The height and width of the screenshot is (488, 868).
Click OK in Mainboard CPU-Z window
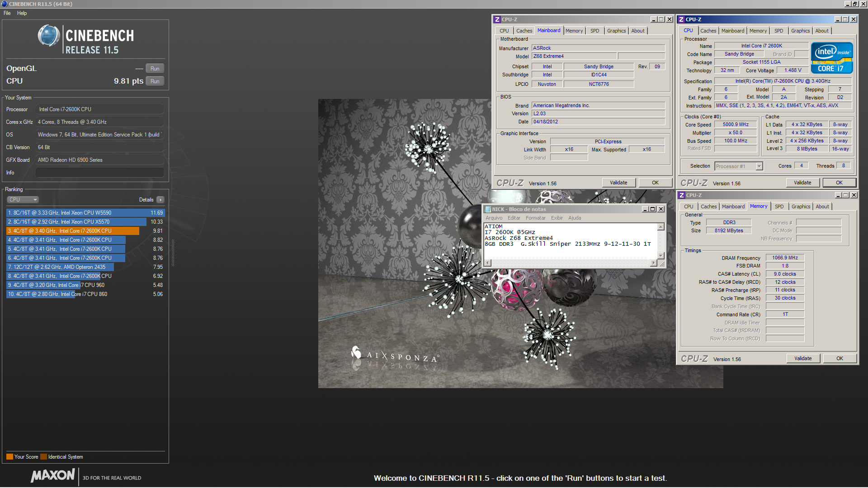pos(655,183)
